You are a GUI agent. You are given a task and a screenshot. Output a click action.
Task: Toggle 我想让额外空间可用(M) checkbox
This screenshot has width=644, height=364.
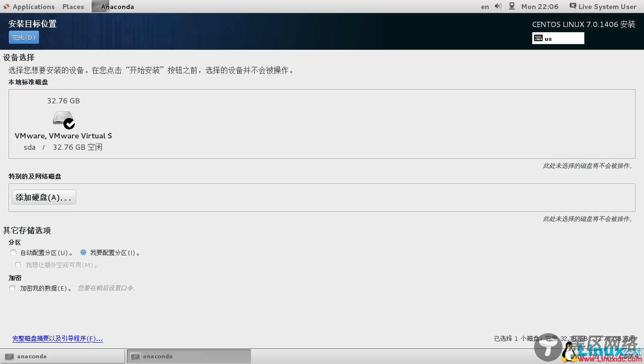[18, 265]
